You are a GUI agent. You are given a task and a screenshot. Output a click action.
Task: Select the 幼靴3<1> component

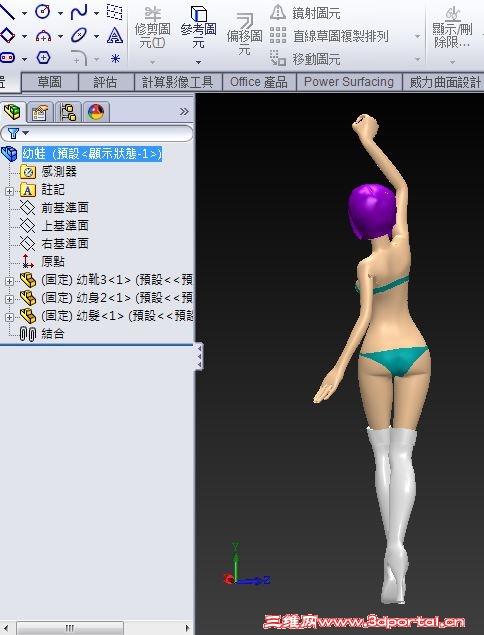(x=117, y=279)
